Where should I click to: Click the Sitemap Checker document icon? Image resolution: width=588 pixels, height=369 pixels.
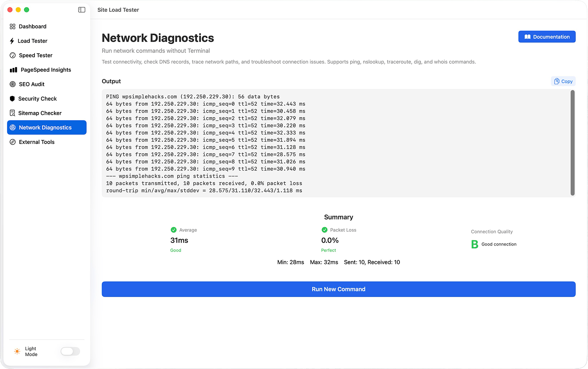pyautogui.click(x=12, y=113)
